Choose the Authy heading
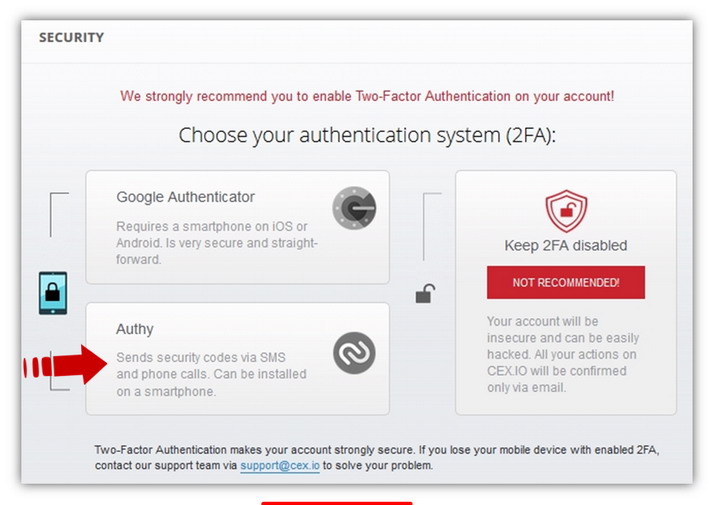 coord(135,329)
